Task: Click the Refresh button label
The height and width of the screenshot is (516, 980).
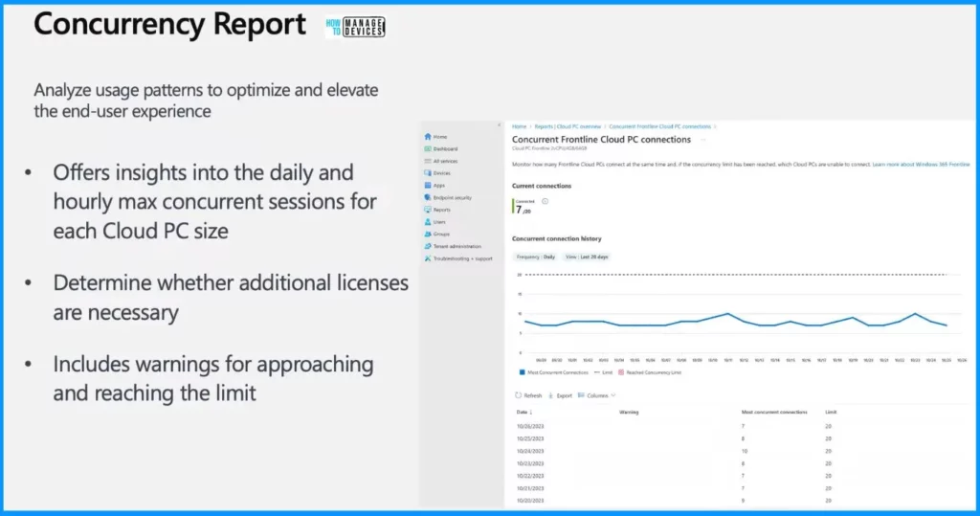Action: point(533,396)
